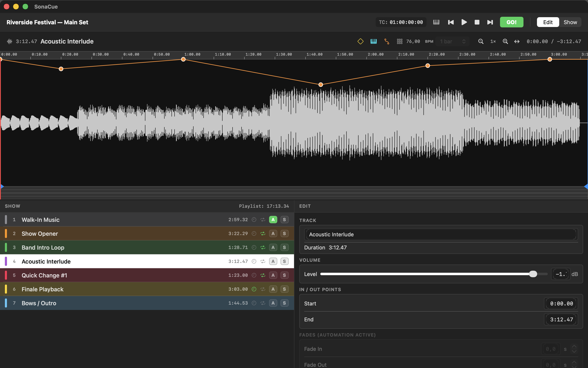The height and width of the screenshot is (368, 588).
Task: Enable A button on Finale Playback
Action: 273,289
